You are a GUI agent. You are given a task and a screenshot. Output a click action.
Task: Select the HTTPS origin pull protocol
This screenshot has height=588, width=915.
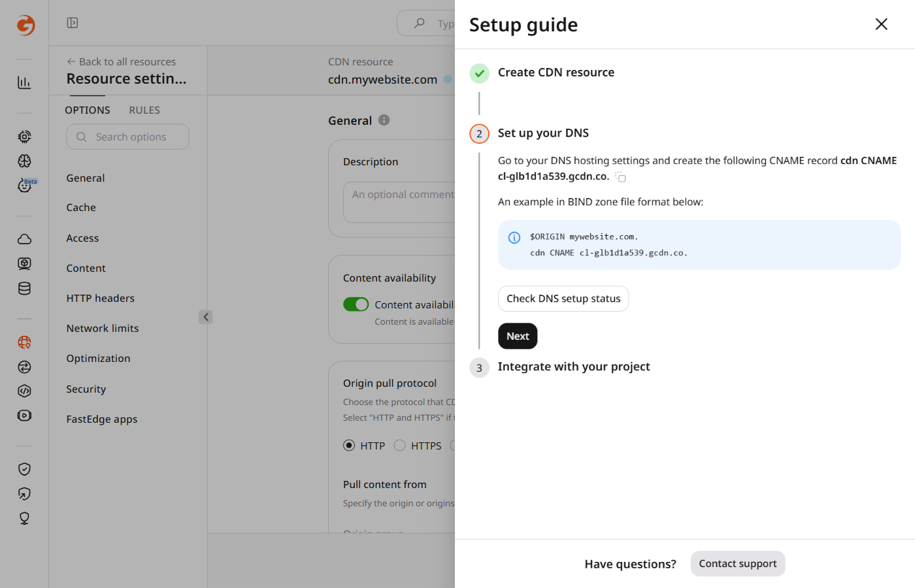point(400,446)
